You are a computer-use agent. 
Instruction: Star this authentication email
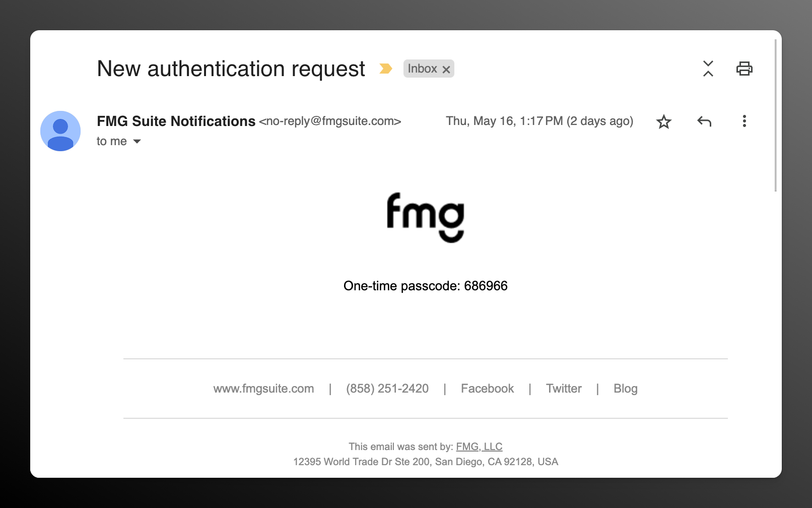click(x=663, y=121)
